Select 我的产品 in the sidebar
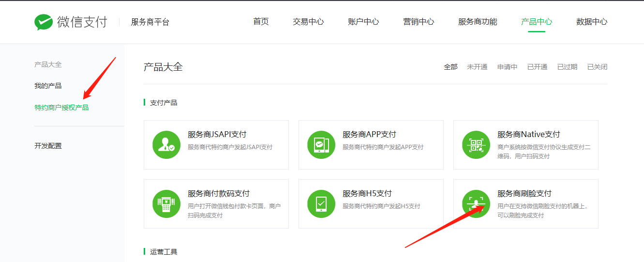The height and width of the screenshot is (262, 644). coord(48,86)
